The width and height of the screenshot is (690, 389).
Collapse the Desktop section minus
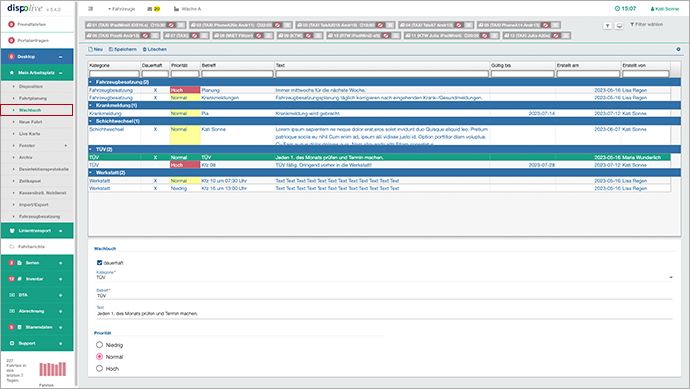coord(61,57)
